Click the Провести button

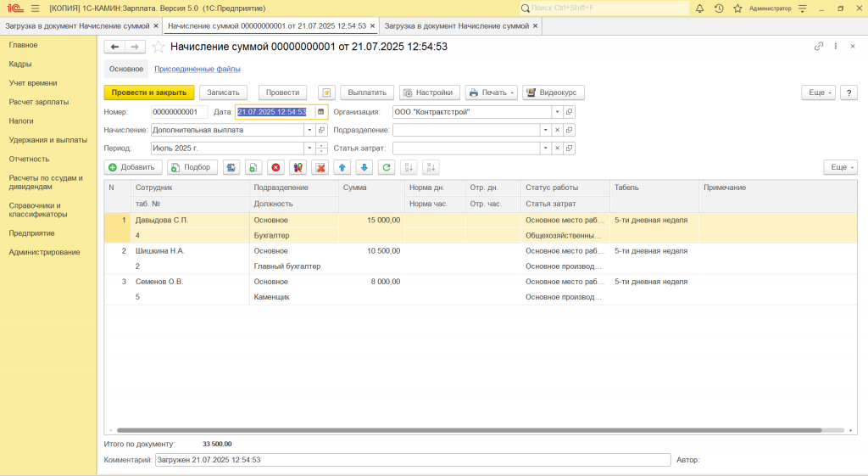(282, 92)
